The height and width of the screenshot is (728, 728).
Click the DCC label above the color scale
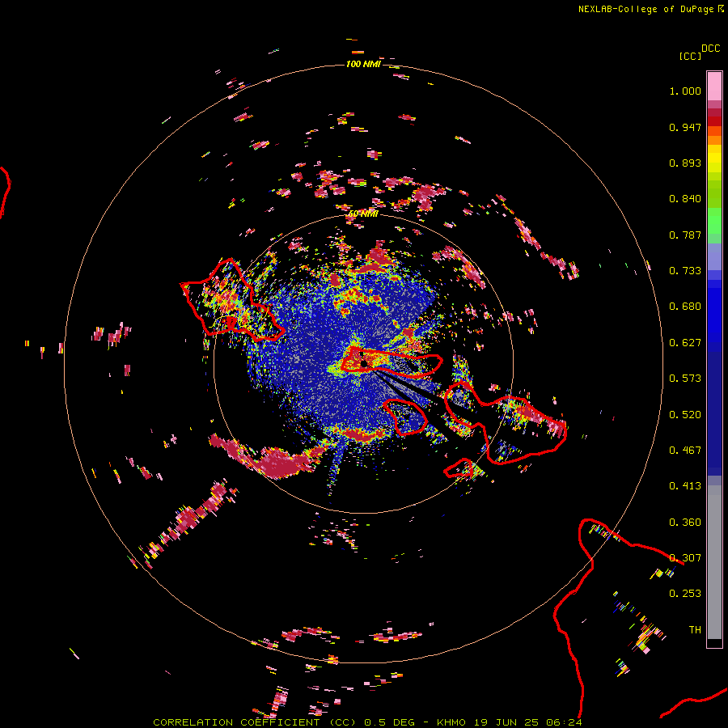(710, 49)
